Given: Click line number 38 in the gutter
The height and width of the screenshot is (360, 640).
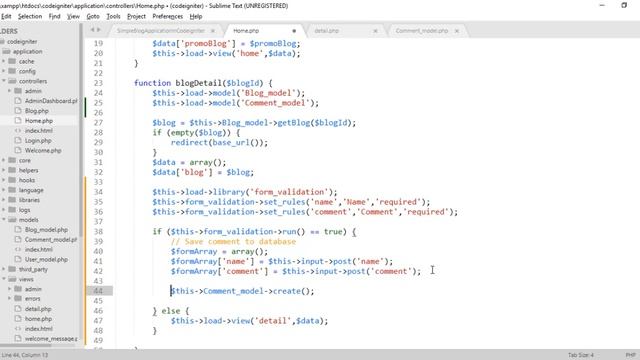Looking at the screenshot, I should pos(98,231).
